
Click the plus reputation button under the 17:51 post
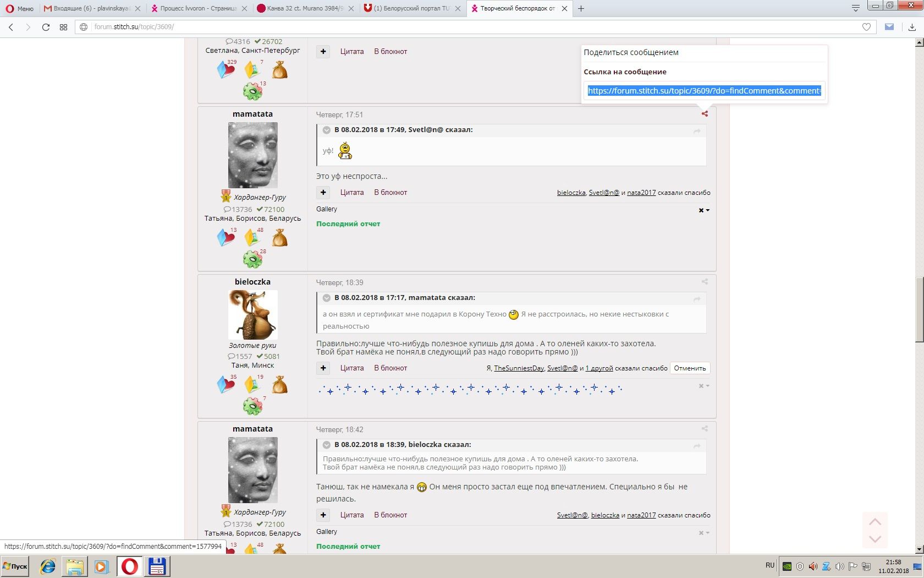[x=323, y=192]
